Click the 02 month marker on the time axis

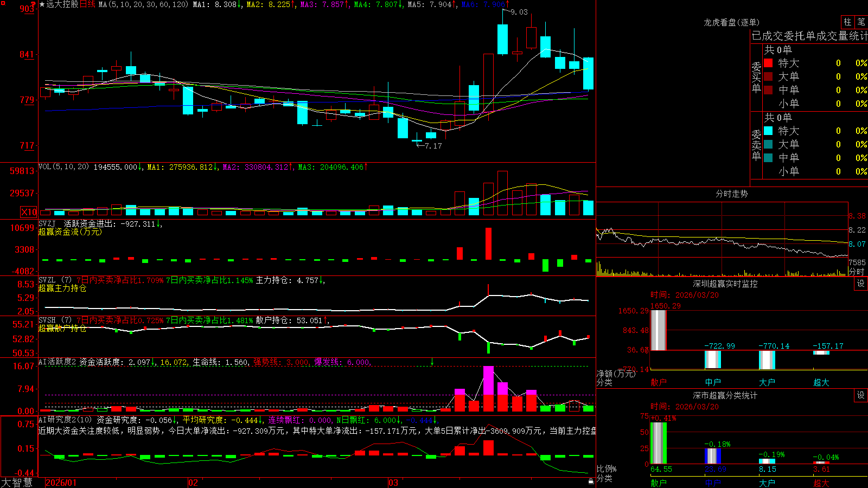pyautogui.click(x=193, y=483)
